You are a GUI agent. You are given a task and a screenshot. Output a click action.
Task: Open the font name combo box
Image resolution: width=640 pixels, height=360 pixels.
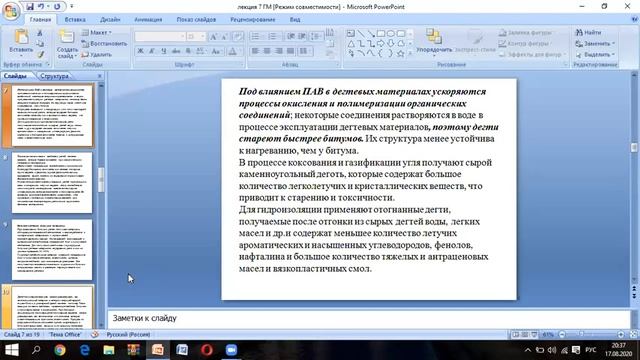pos(160,37)
